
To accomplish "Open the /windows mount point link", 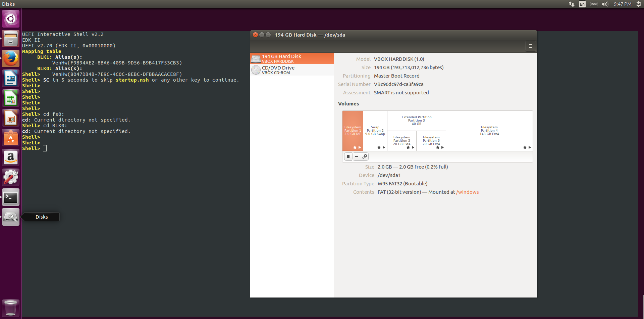I will [x=467, y=192].
